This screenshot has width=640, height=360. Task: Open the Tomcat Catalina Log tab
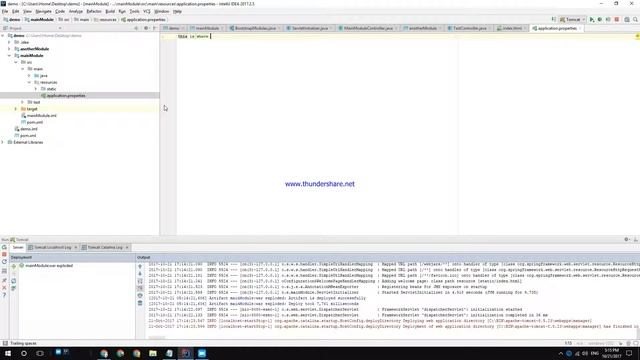(x=104, y=248)
